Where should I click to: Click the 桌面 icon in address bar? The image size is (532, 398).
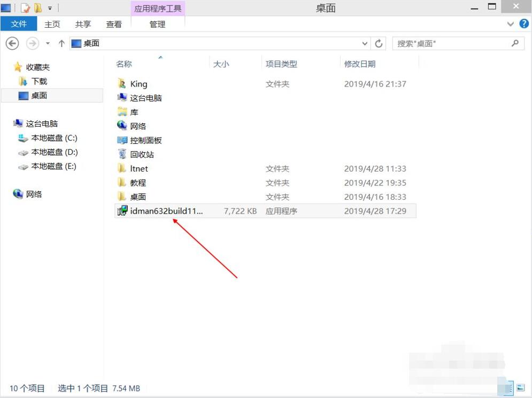(76, 43)
